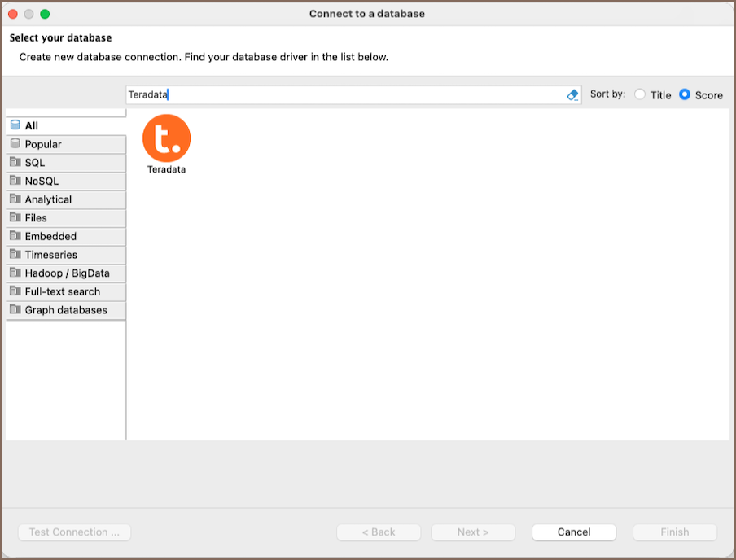Clear the search field with eraser icon

pos(572,95)
